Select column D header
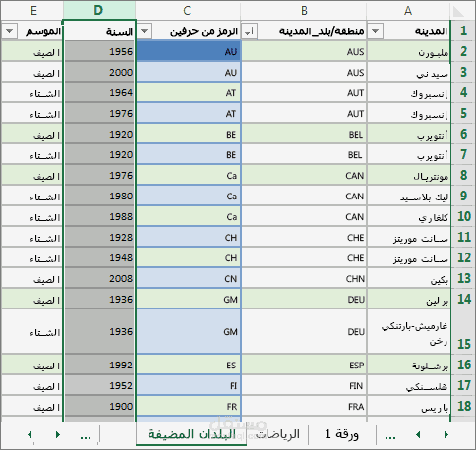 (98, 11)
